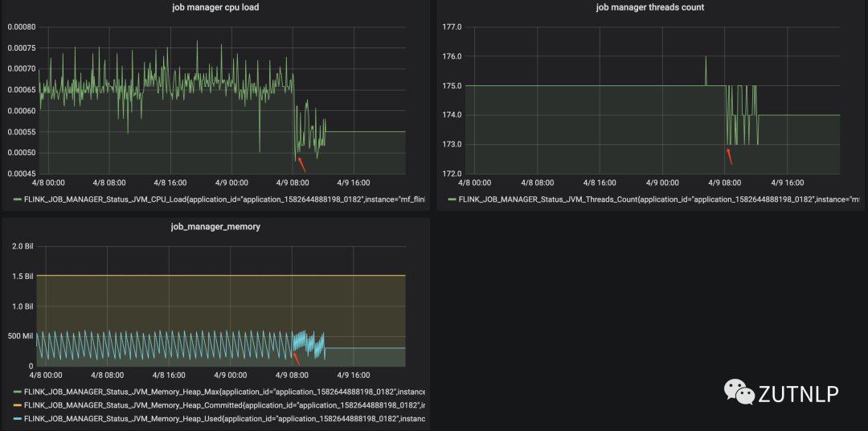Screen dimensions: 868x431
Task: Open the job manager threads count panel title
Action: 650,7
